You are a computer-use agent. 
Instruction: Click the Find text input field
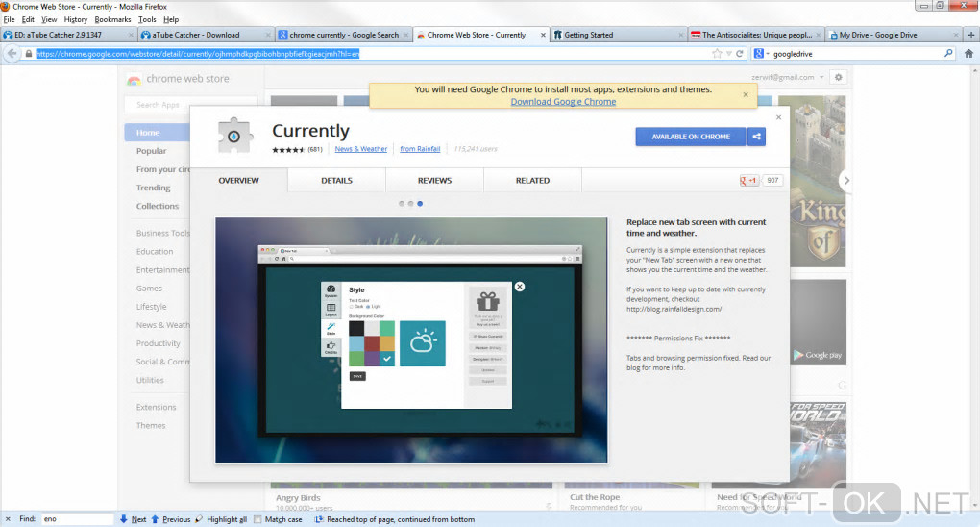pos(77,519)
